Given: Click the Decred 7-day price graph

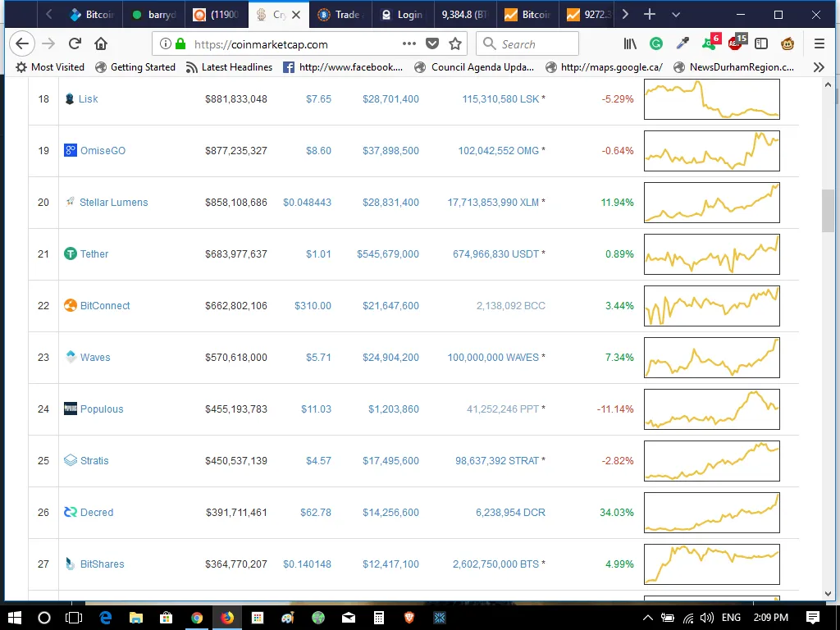Looking at the screenshot, I should coord(711,513).
